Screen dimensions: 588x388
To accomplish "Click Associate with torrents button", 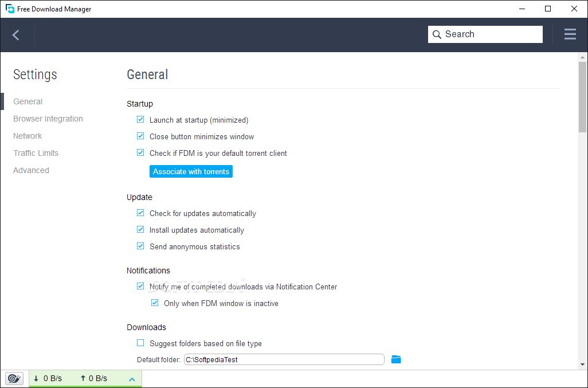I will click(191, 171).
